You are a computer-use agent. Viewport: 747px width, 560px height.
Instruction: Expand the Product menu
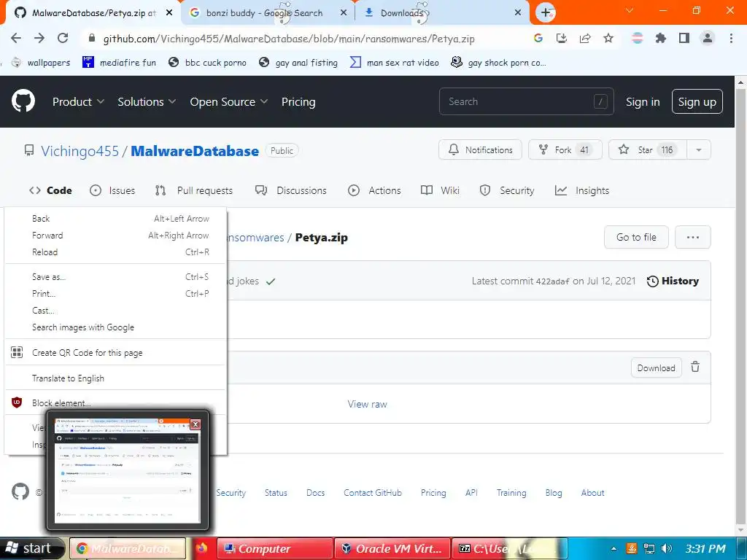click(78, 101)
